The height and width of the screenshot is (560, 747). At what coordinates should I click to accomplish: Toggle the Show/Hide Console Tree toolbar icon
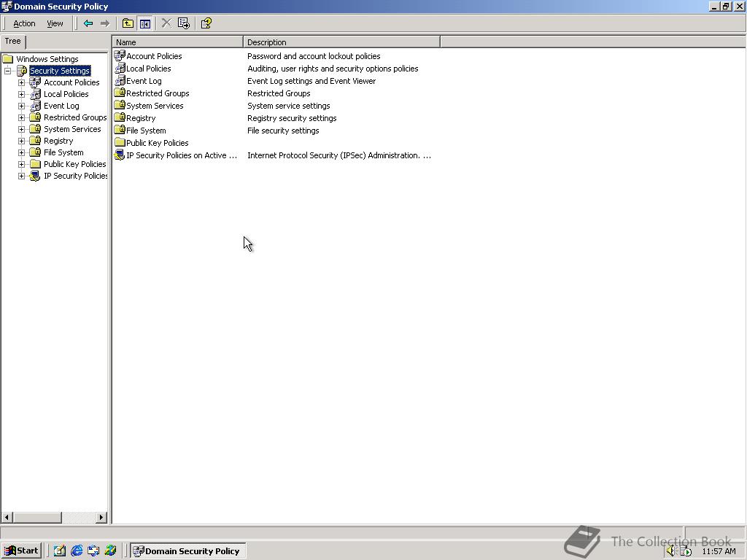pos(145,23)
